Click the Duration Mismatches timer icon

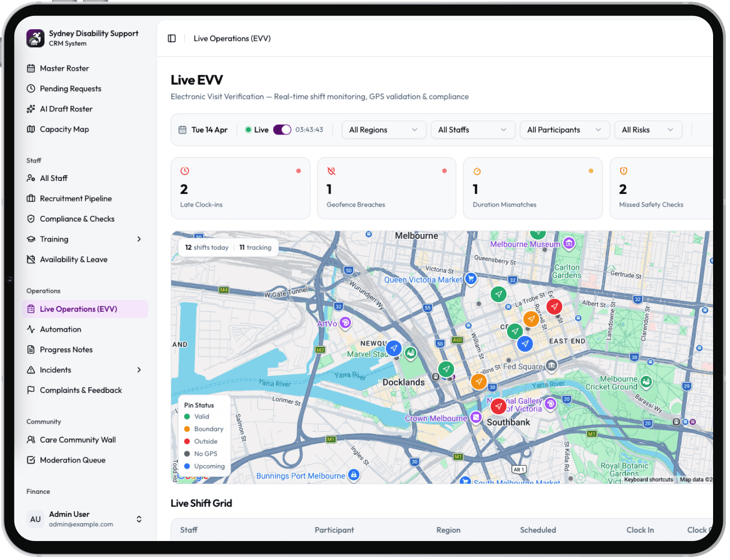point(477,171)
